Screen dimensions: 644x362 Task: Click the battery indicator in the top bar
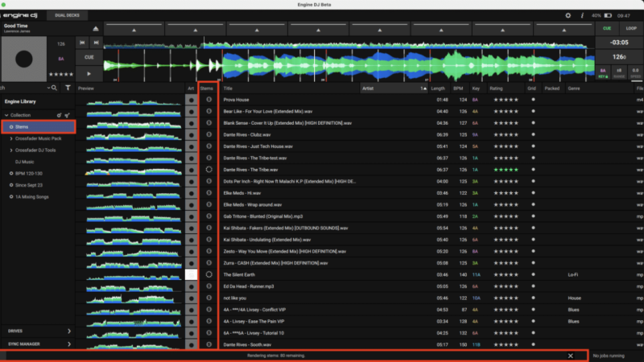[x=608, y=15]
